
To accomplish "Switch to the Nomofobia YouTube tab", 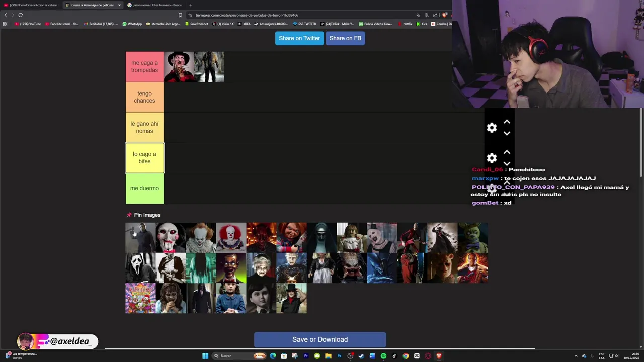I will (31, 5).
